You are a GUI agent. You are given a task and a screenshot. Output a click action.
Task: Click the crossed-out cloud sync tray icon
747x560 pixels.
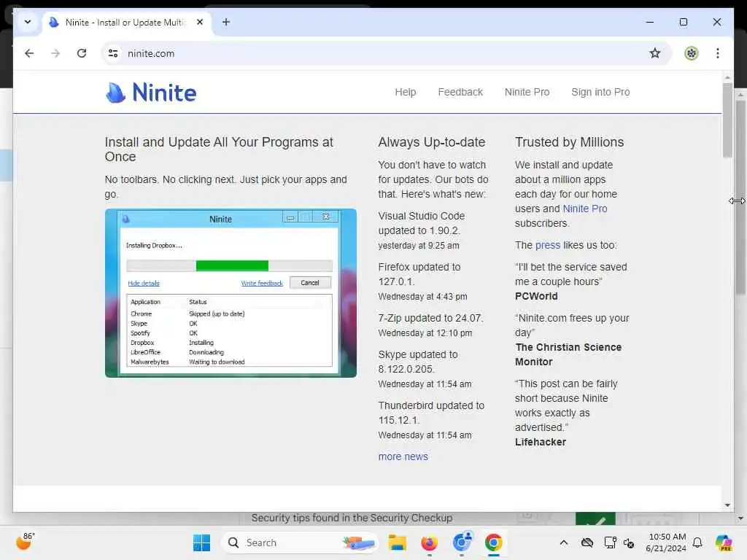[587, 542]
